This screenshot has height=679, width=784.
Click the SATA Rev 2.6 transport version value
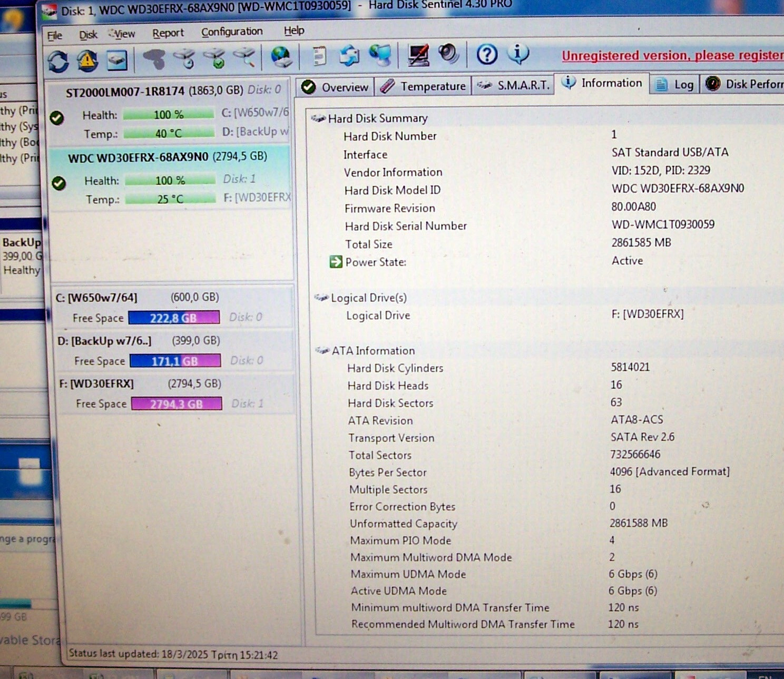tap(642, 437)
